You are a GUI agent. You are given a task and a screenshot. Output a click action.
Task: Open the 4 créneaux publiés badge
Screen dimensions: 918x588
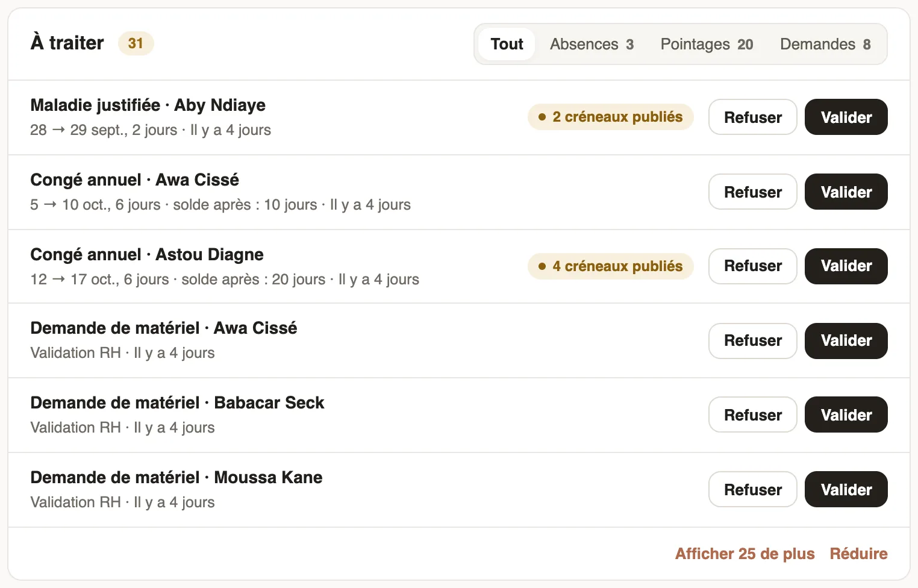tap(611, 266)
